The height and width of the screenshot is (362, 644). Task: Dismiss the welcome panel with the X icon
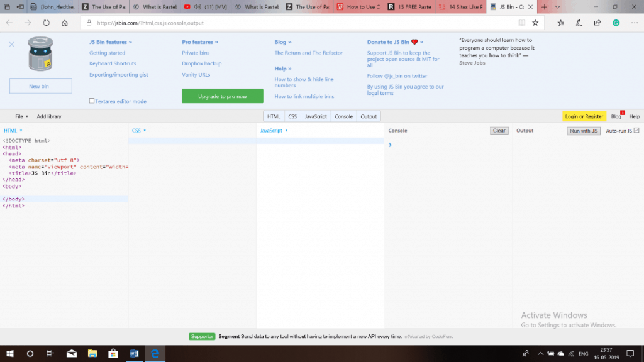11,44
